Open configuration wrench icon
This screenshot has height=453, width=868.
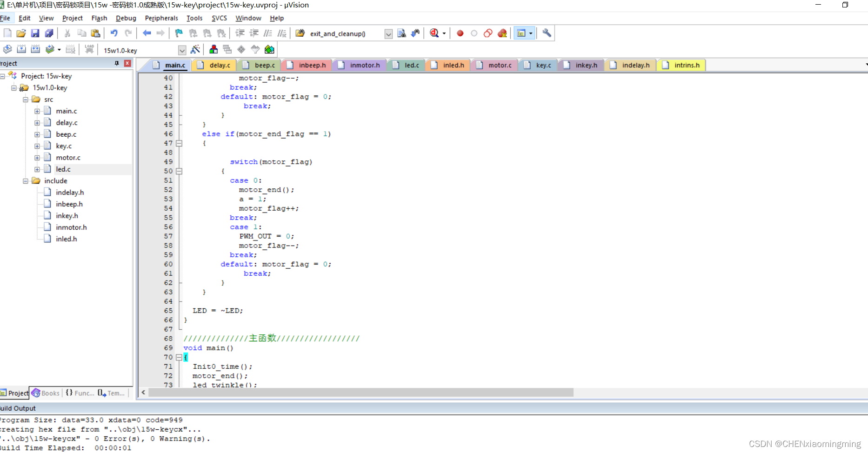pyautogui.click(x=547, y=33)
